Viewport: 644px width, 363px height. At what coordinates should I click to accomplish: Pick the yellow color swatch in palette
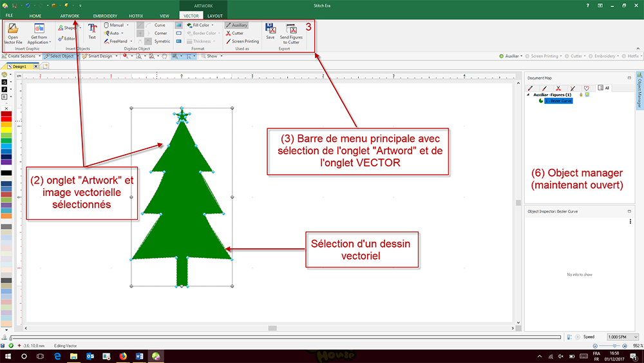[6, 130]
